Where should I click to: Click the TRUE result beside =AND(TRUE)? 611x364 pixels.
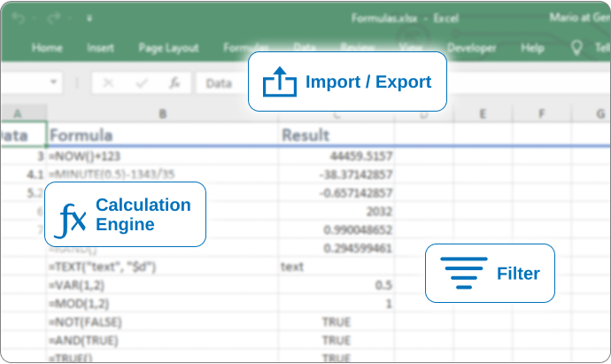[336, 340]
